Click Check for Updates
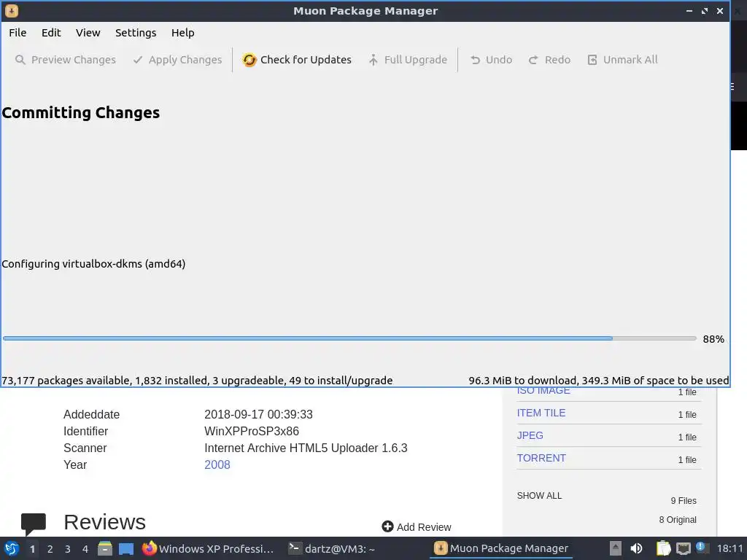 click(297, 60)
